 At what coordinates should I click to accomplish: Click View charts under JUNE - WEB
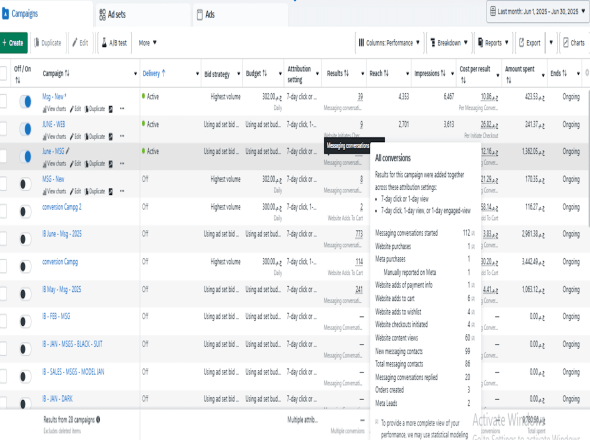[54, 136]
